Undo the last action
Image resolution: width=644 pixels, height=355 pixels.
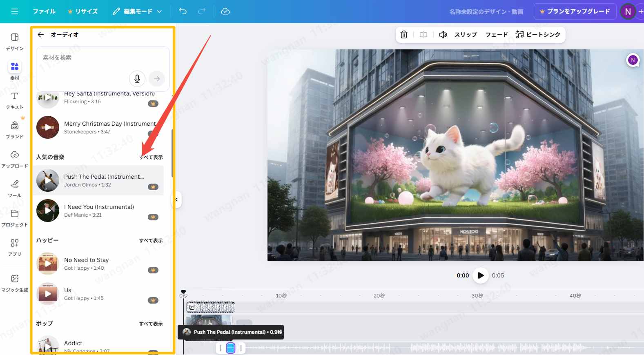(183, 11)
